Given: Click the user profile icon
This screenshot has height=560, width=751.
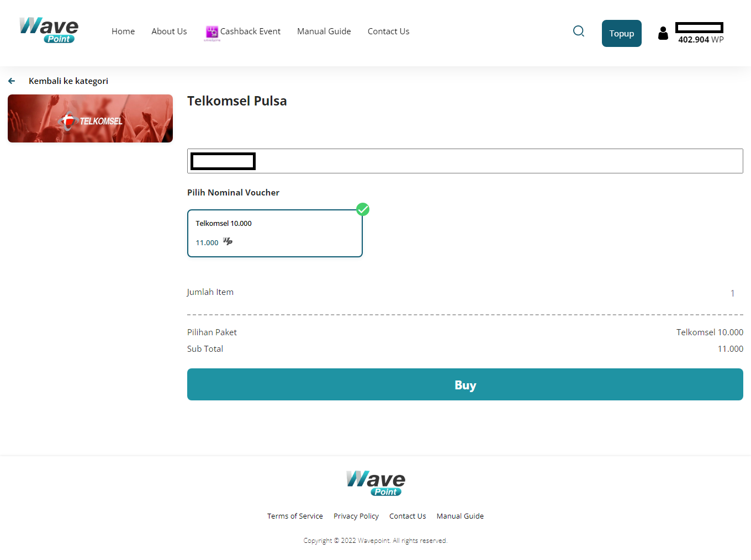Looking at the screenshot, I should coord(663,34).
